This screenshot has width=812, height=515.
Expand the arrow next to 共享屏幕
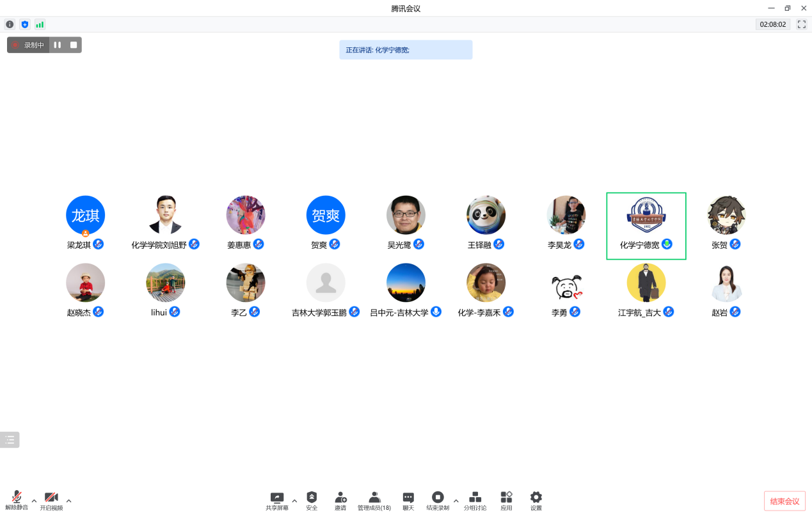(294, 501)
